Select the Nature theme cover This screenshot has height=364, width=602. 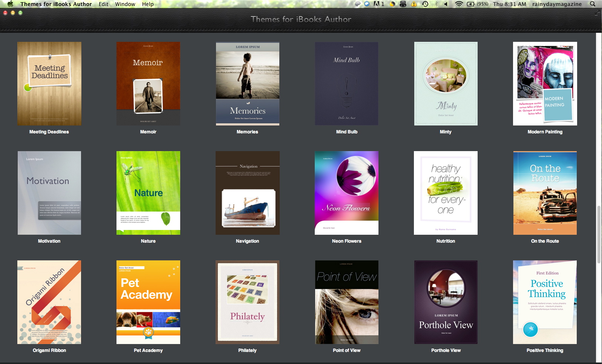point(148,193)
